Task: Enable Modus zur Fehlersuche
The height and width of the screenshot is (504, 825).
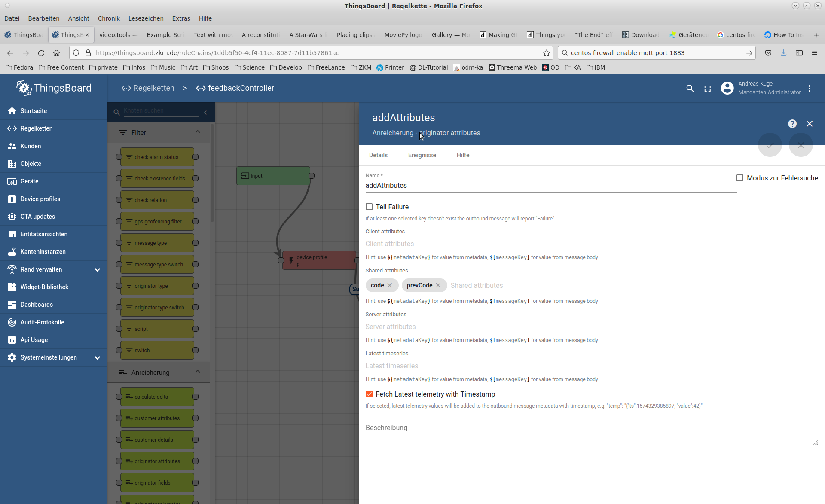Action: coord(740,177)
